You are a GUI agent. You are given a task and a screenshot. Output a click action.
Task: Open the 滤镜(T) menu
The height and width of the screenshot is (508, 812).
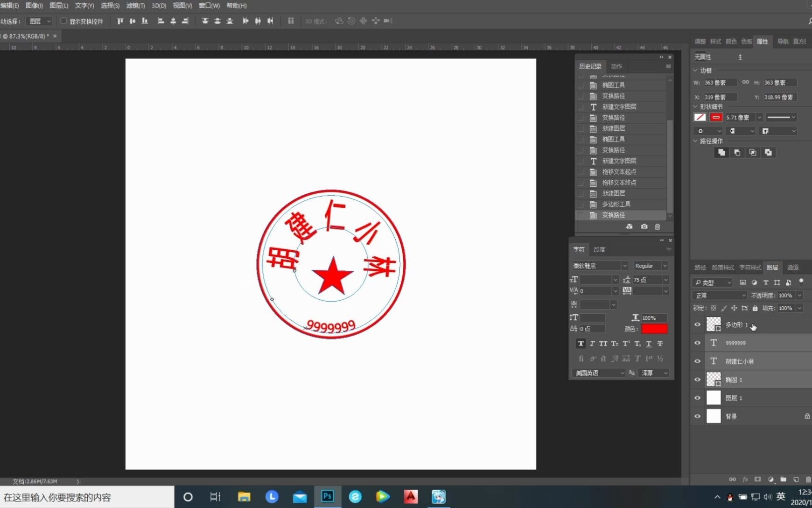click(x=135, y=6)
